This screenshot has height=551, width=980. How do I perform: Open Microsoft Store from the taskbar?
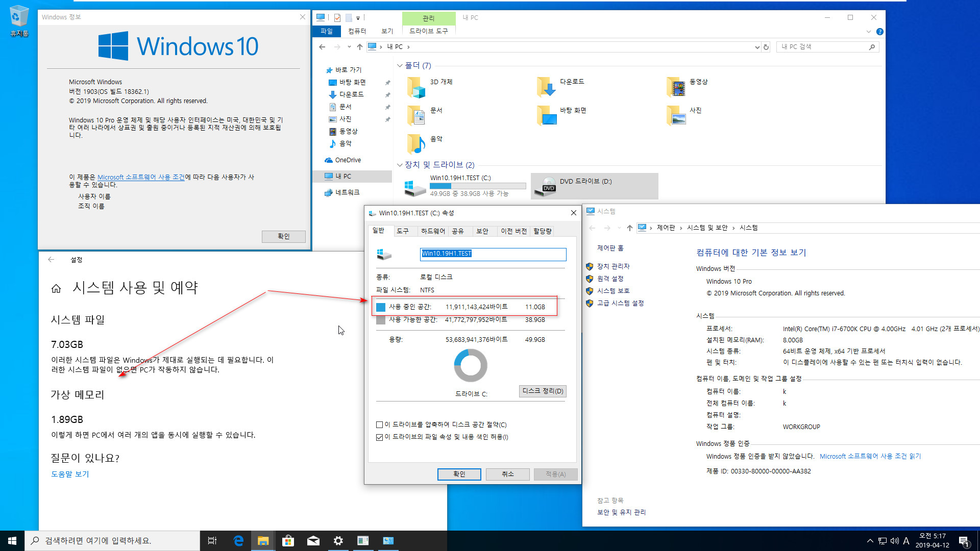(x=288, y=541)
